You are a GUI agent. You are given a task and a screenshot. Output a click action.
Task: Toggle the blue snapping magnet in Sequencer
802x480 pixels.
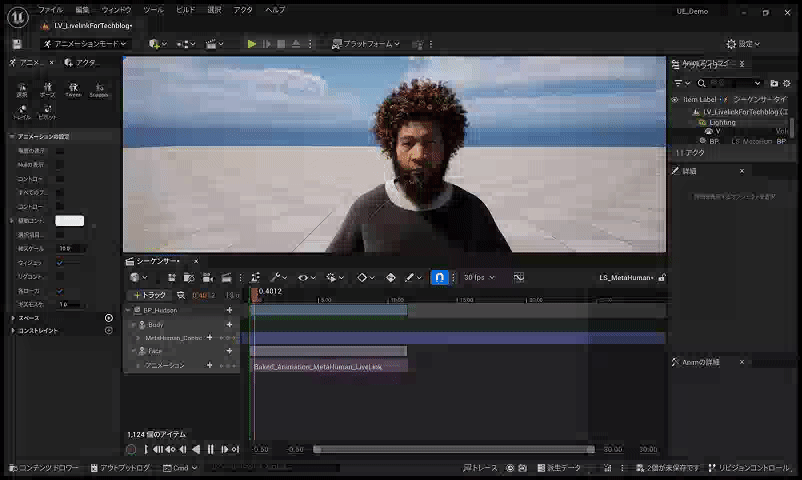(x=439, y=277)
